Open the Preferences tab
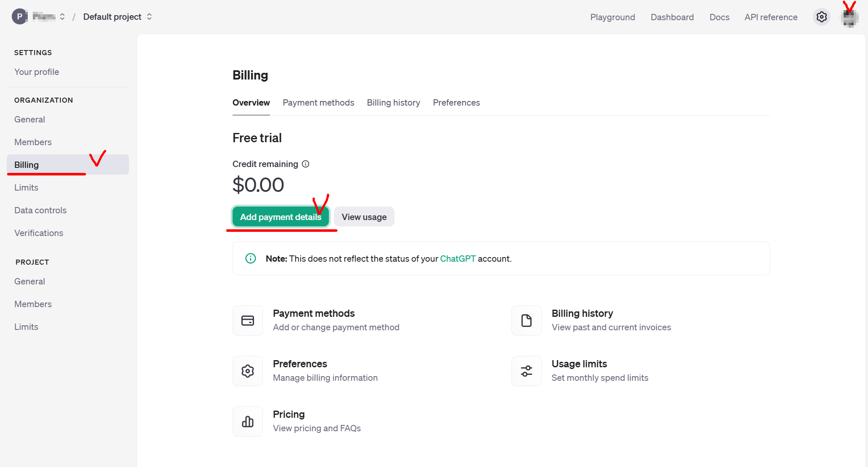Screen dimensions: 868x467 click(x=456, y=103)
